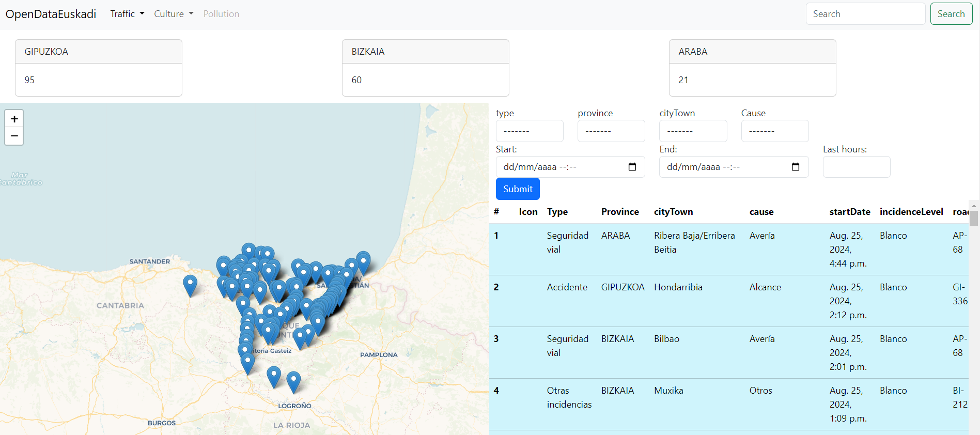Go to the Pollution page
The height and width of the screenshot is (435, 980).
[x=221, y=14]
